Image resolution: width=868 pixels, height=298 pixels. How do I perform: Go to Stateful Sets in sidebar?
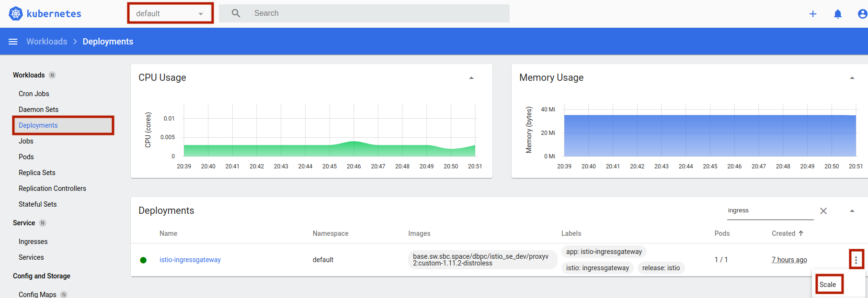click(37, 204)
